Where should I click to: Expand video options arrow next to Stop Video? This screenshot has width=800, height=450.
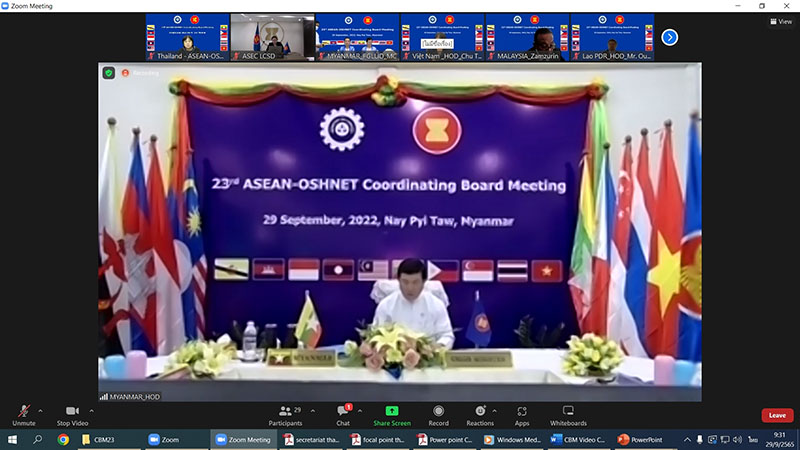[x=92, y=410]
